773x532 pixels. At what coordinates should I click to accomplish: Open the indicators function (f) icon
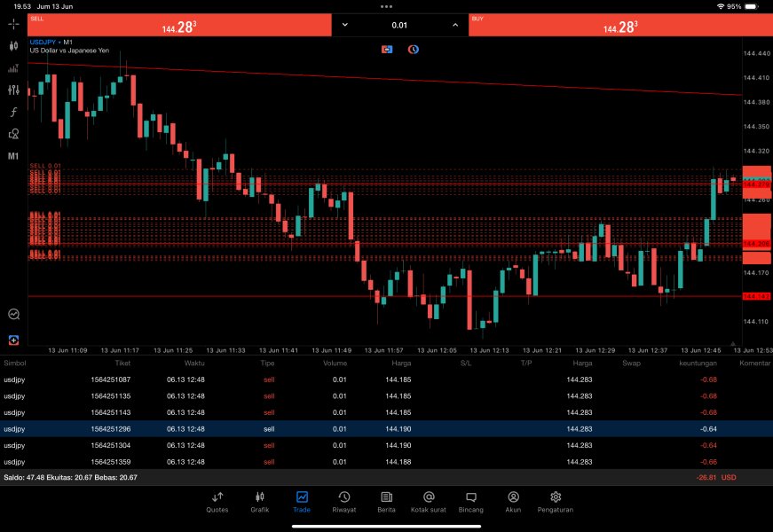(13, 113)
